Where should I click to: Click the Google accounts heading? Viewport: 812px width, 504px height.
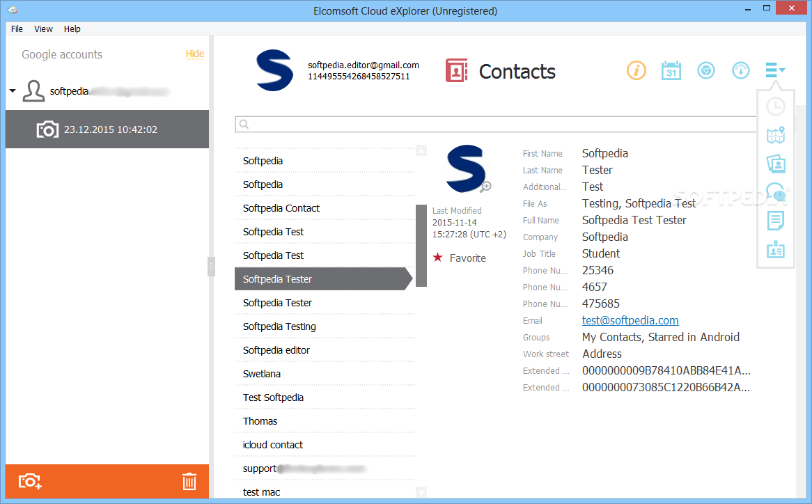pos(62,54)
